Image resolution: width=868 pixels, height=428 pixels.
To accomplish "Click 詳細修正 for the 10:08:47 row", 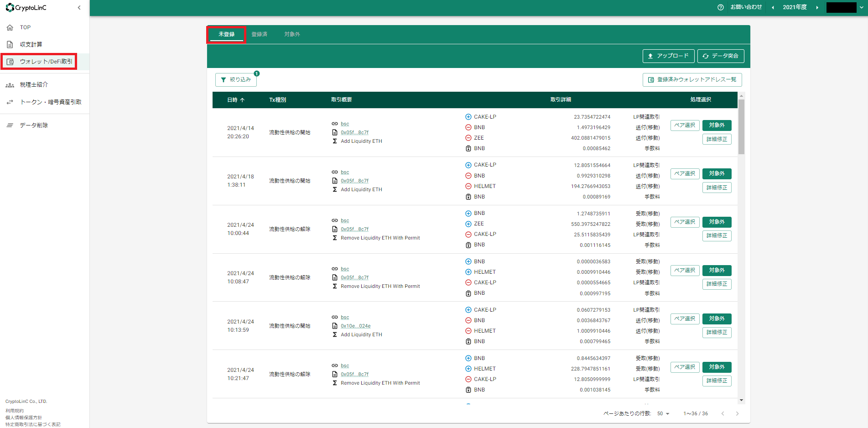I will click(717, 284).
